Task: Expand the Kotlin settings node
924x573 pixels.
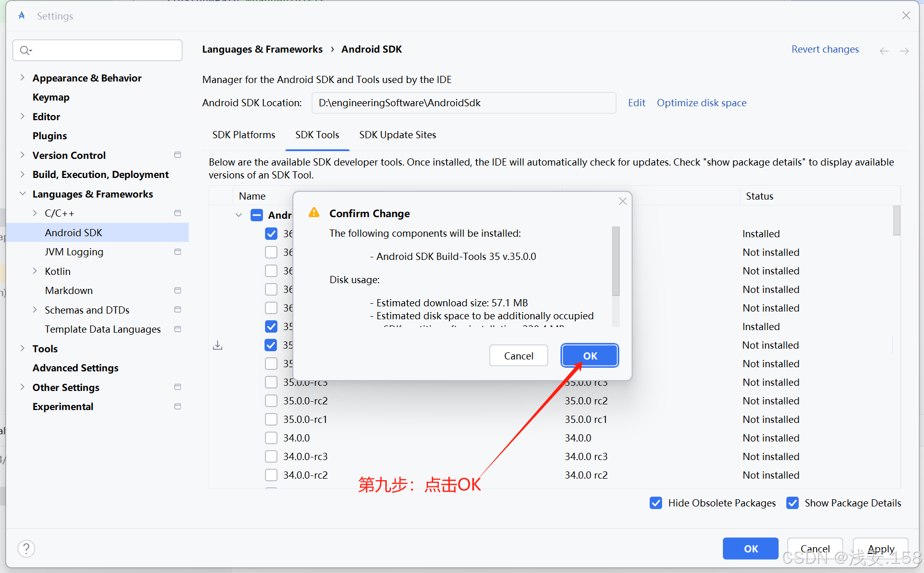Action: click(35, 271)
